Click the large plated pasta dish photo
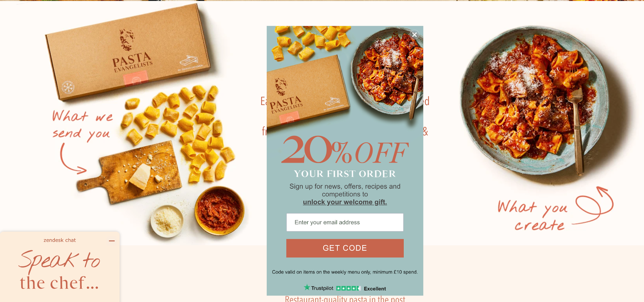 point(536,101)
